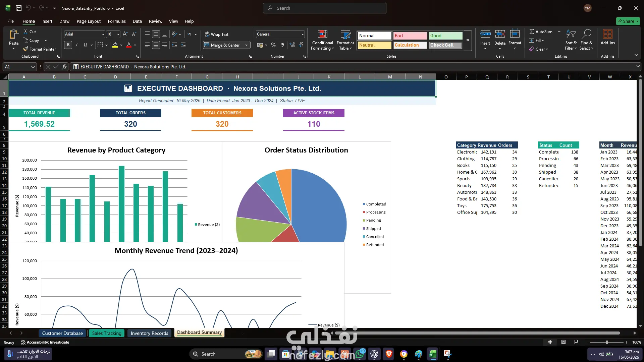Expand the AutoSum dropdown arrow
Viewport: 644px width, 362px height.
[x=559, y=32]
